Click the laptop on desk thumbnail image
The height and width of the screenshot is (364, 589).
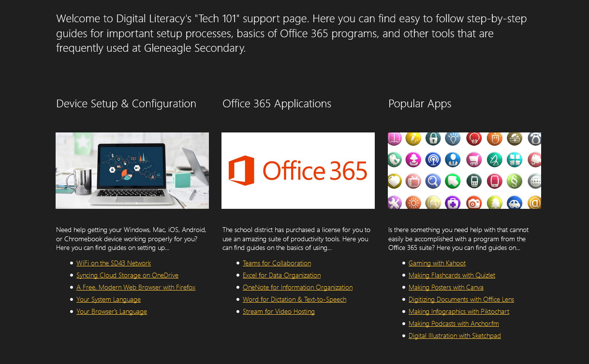coord(132,171)
